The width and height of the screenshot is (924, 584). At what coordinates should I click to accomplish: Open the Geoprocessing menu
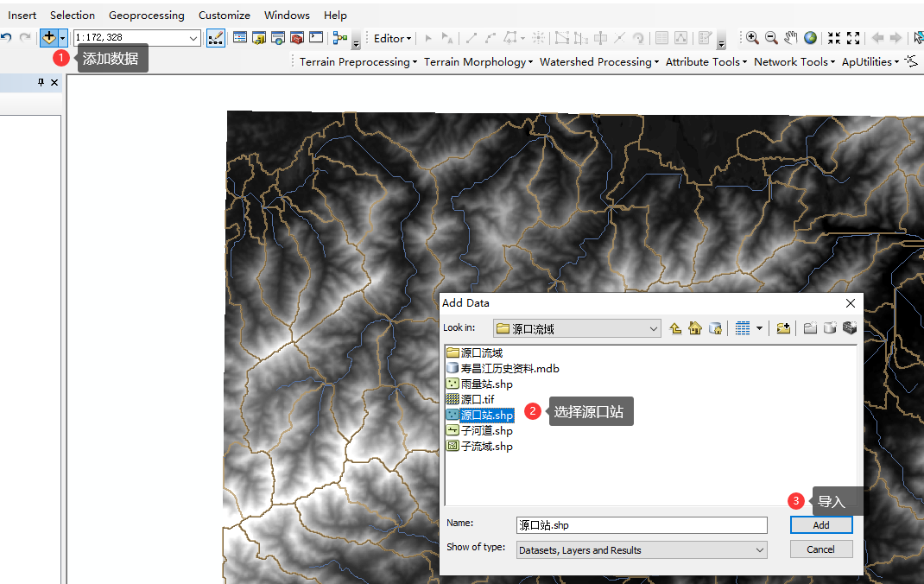(x=146, y=15)
